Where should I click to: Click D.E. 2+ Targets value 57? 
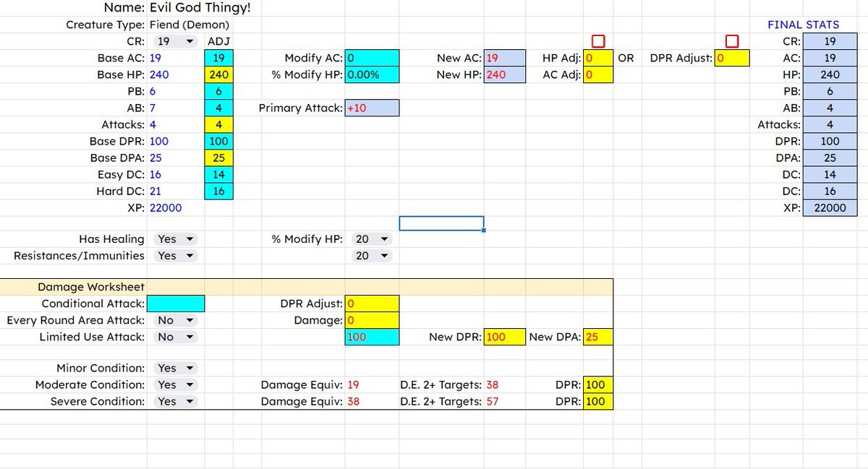coord(493,401)
